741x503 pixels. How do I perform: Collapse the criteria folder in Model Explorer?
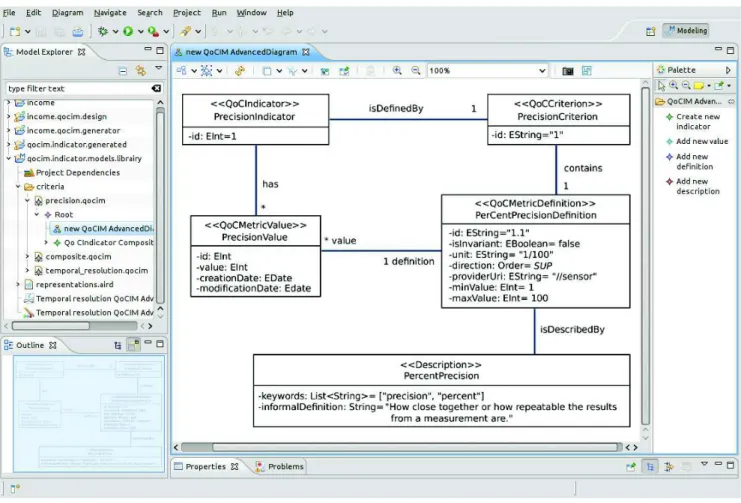pyautogui.click(x=17, y=187)
